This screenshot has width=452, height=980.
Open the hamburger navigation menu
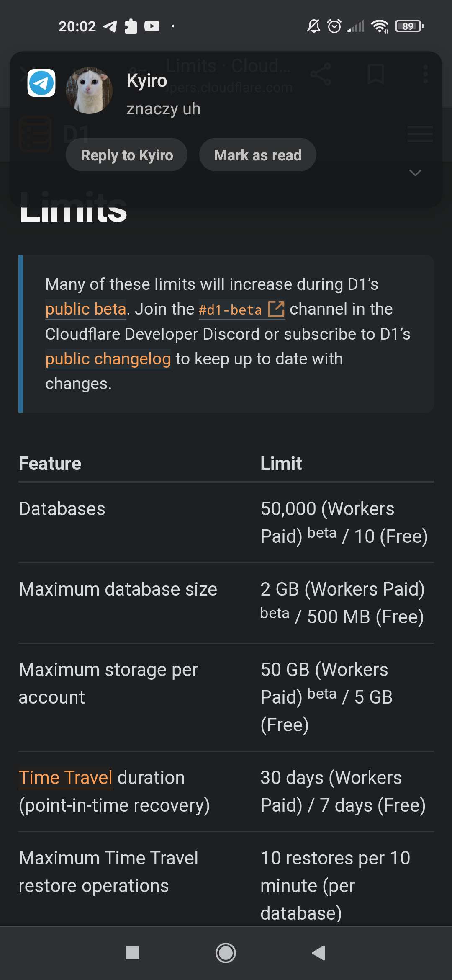420,135
